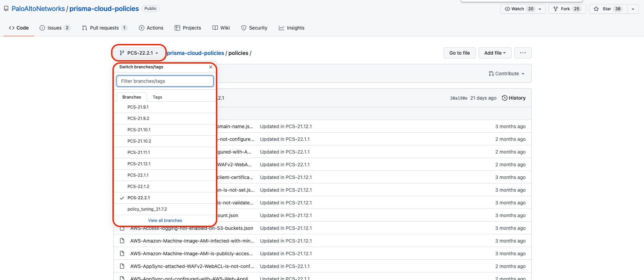Switch to branch PCS-21.9.1
Viewport: 644px width, 280px height.
[138, 107]
